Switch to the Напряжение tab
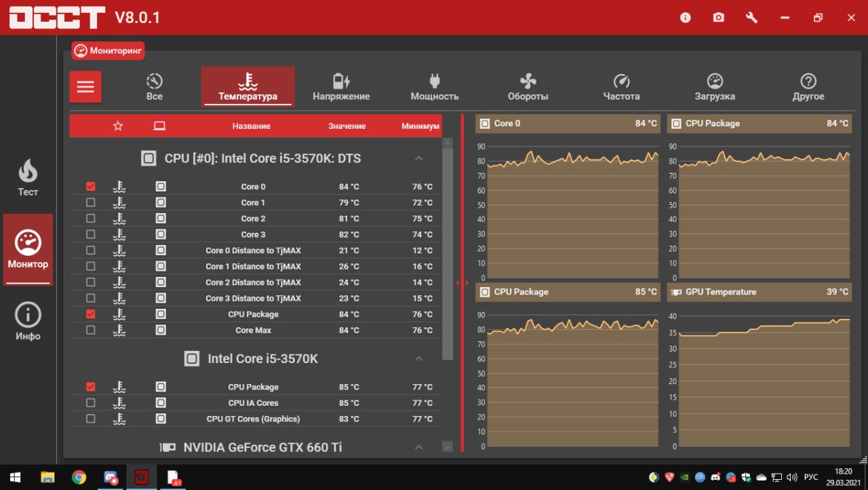The width and height of the screenshot is (868, 490). (x=341, y=87)
